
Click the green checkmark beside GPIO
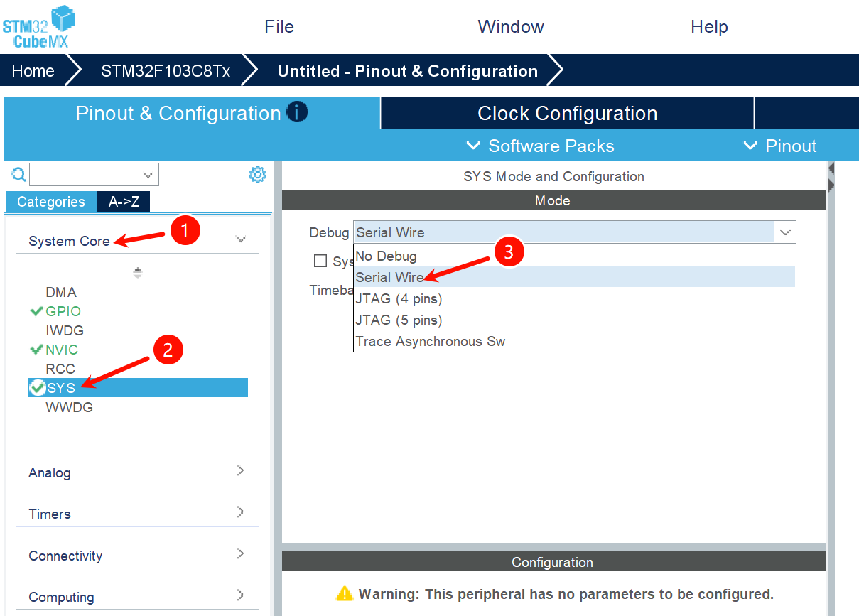click(x=37, y=311)
